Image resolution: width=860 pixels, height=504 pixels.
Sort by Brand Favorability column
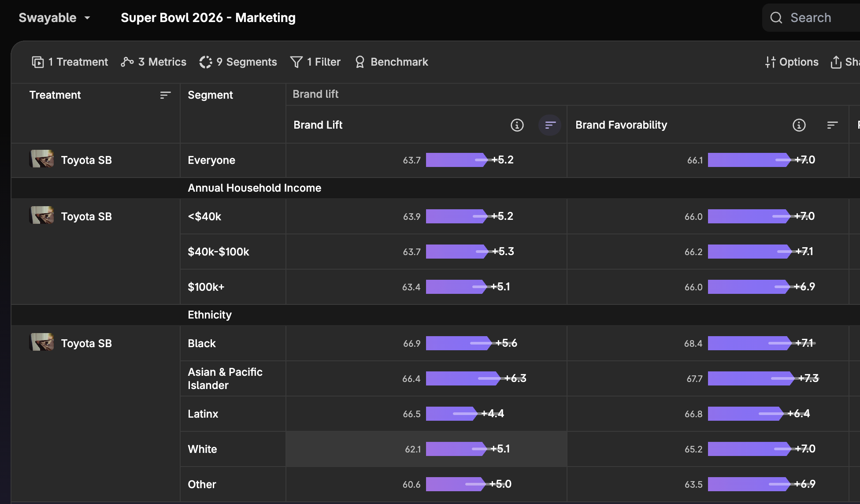832,125
